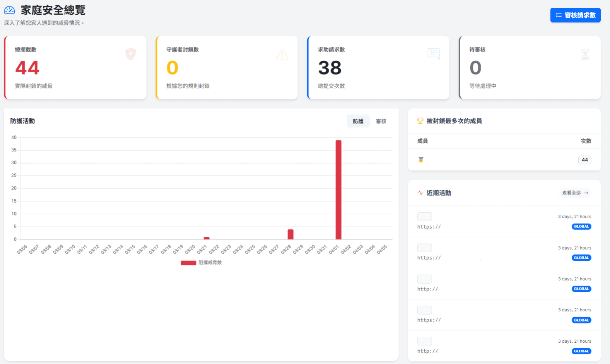Click the 根據您的規則封鎖 caption
This screenshot has width=610, height=364.
pos(188,86)
